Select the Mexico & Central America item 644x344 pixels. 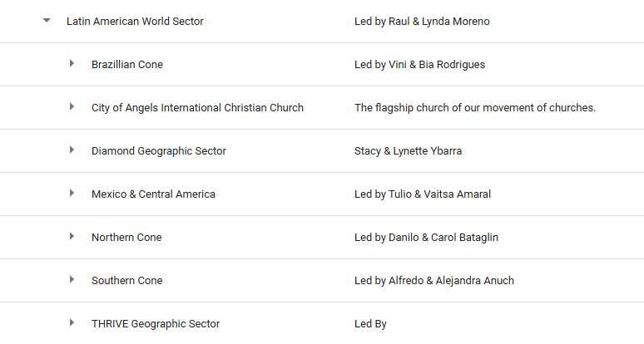click(153, 194)
